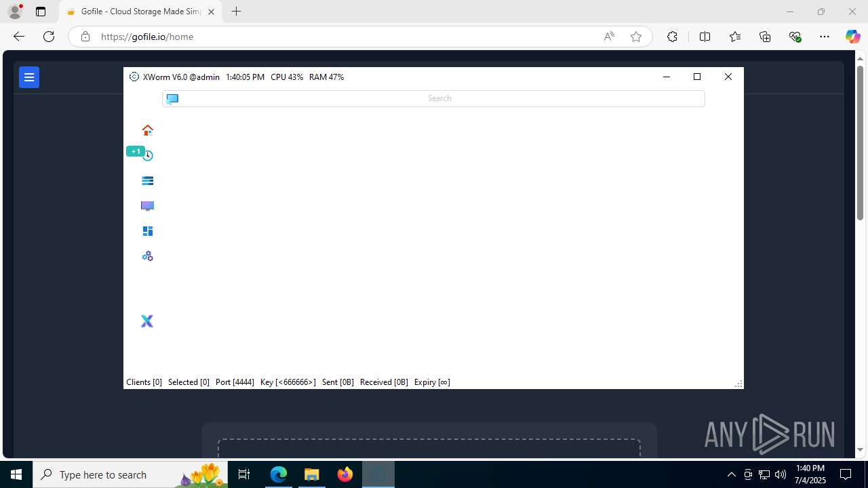Viewport: 868px width, 488px height.
Task: Show hidden system tray icons
Action: (x=731, y=474)
